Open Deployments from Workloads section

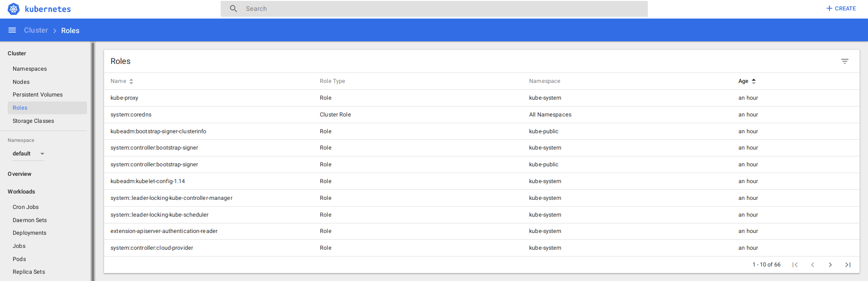(x=29, y=233)
